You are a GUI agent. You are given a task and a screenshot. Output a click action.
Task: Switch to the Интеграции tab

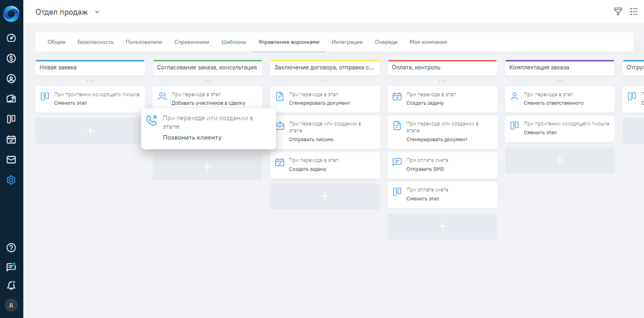coord(347,42)
